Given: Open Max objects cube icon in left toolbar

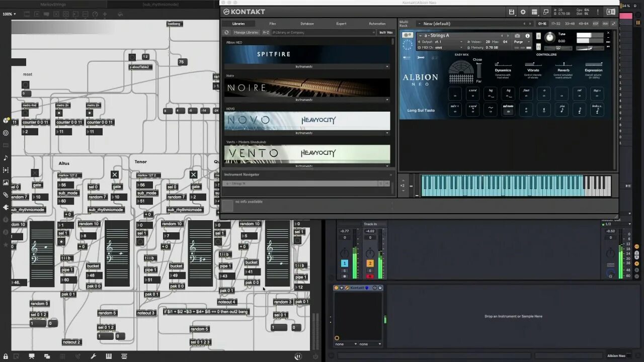Looking at the screenshot, I should click(6, 121).
